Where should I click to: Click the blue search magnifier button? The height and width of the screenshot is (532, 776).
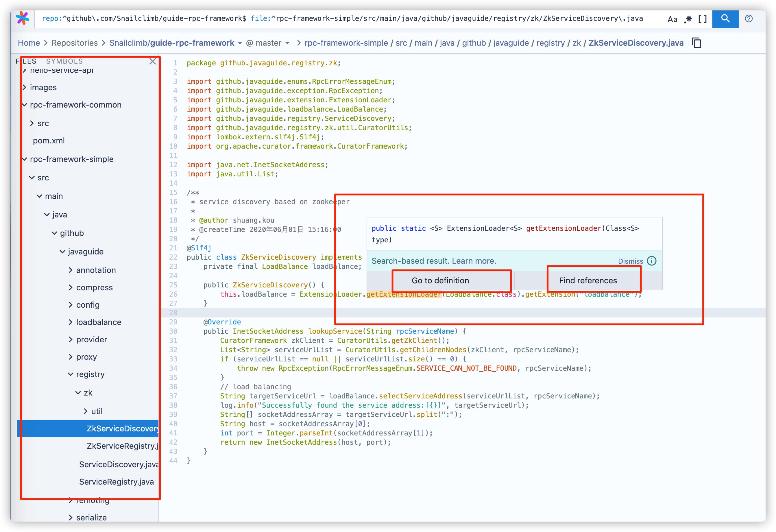point(725,19)
